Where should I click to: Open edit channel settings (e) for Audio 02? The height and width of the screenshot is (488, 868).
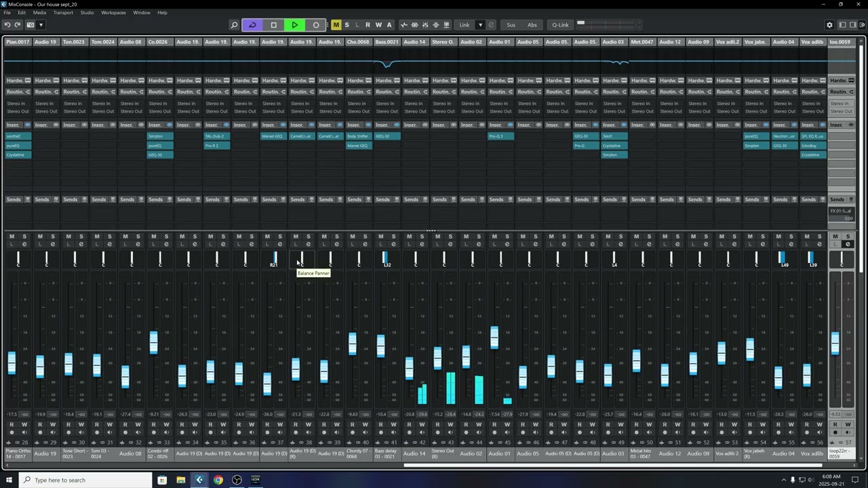[x=479, y=244]
